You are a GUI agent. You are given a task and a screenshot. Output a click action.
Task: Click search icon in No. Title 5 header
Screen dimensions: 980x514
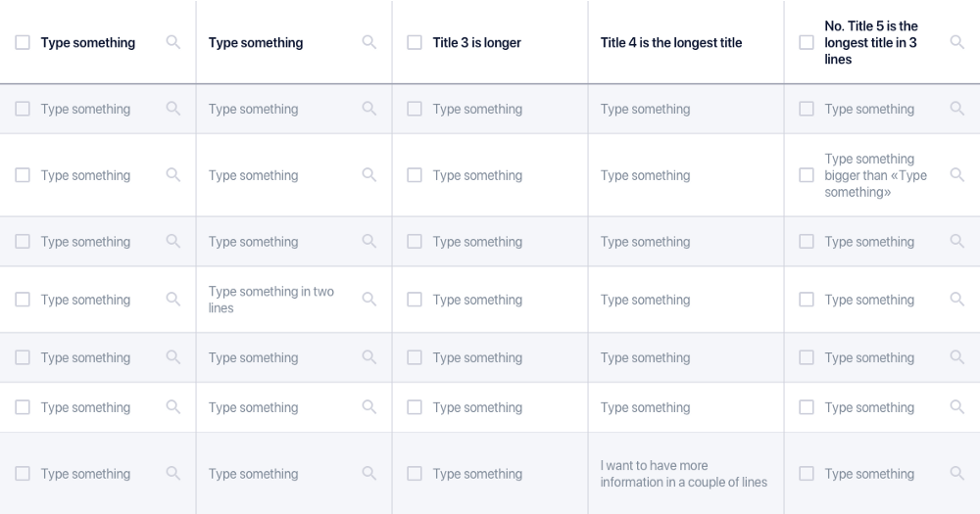[x=956, y=42]
